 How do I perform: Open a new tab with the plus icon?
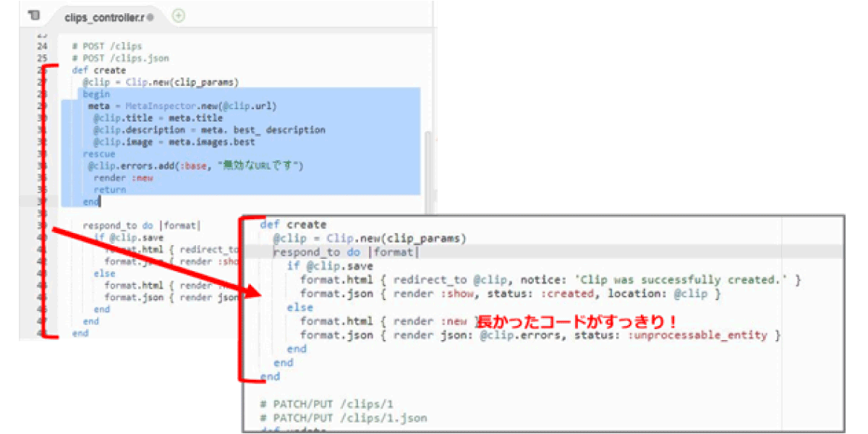coord(179,15)
